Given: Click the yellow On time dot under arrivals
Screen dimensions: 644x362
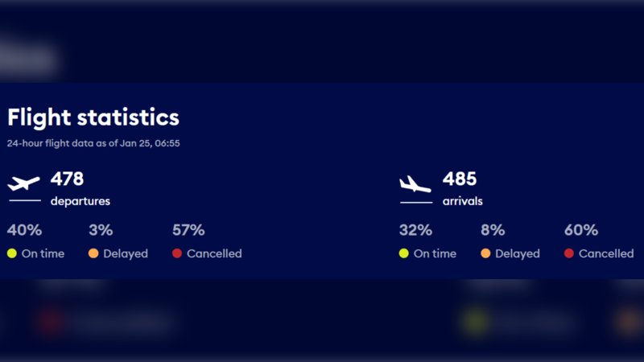Looking at the screenshot, I should click(x=404, y=253).
